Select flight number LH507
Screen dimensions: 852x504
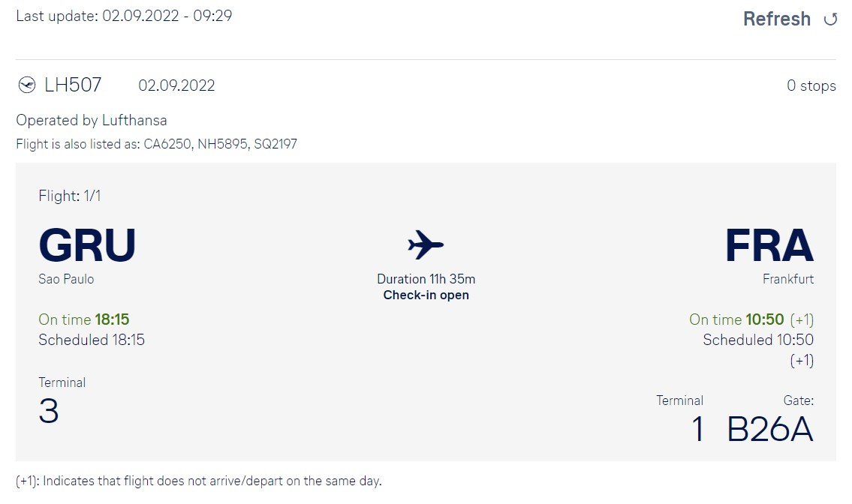click(x=73, y=85)
